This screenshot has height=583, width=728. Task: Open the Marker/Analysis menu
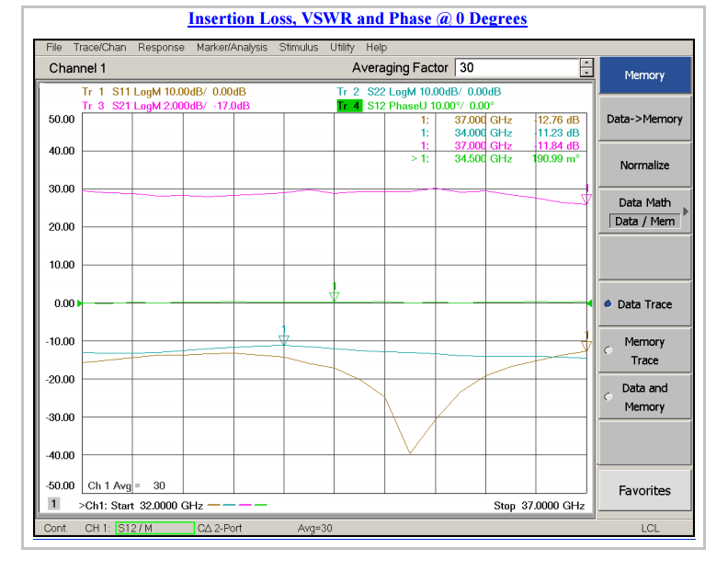pyautogui.click(x=232, y=47)
